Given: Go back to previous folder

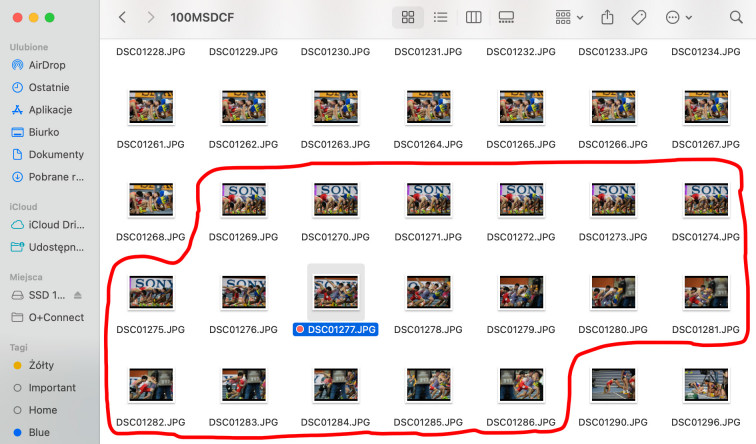Looking at the screenshot, I should (x=122, y=18).
